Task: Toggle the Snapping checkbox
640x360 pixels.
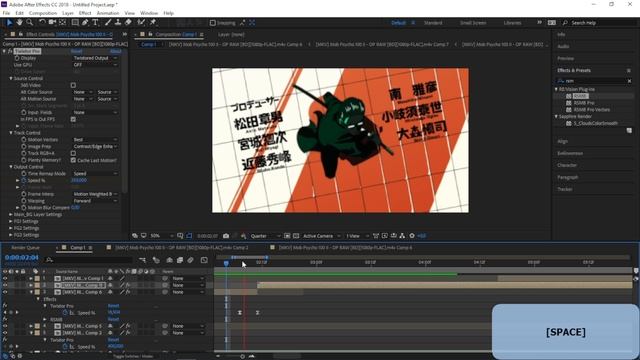Action: tap(213, 23)
